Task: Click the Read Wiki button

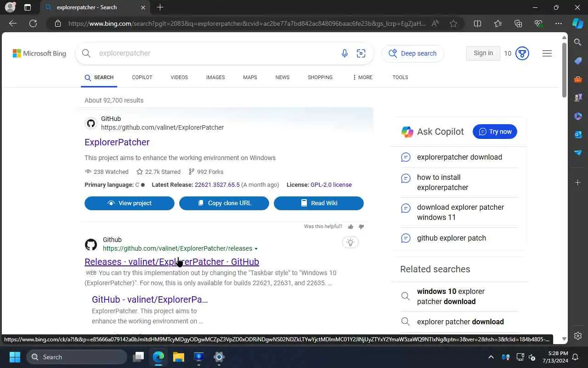Action: click(319, 203)
